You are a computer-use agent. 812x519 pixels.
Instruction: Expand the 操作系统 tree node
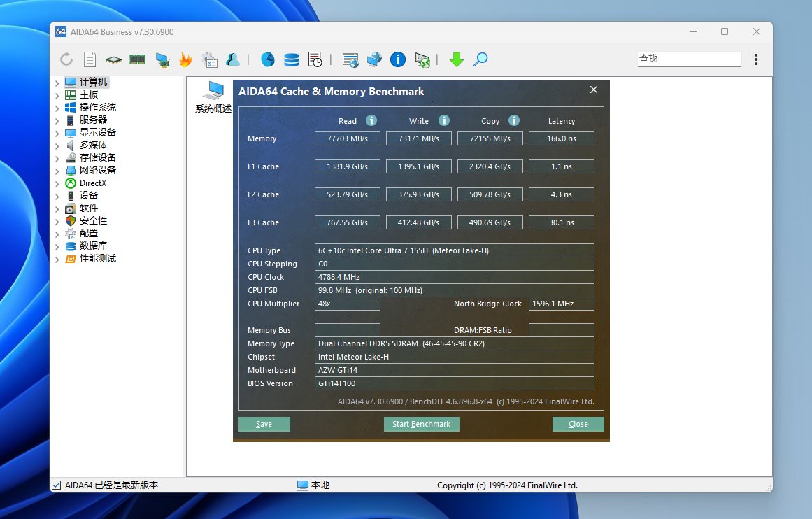pyautogui.click(x=57, y=108)
